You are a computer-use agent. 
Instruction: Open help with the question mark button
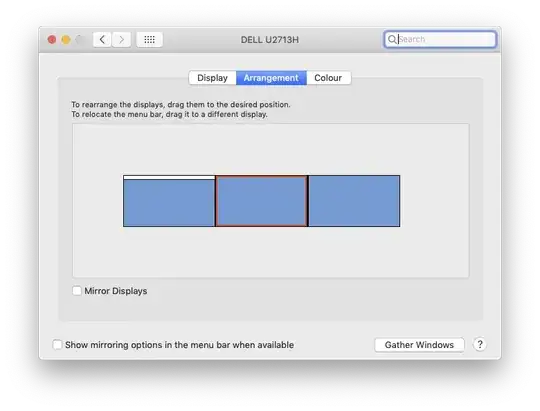coord(480,344)
